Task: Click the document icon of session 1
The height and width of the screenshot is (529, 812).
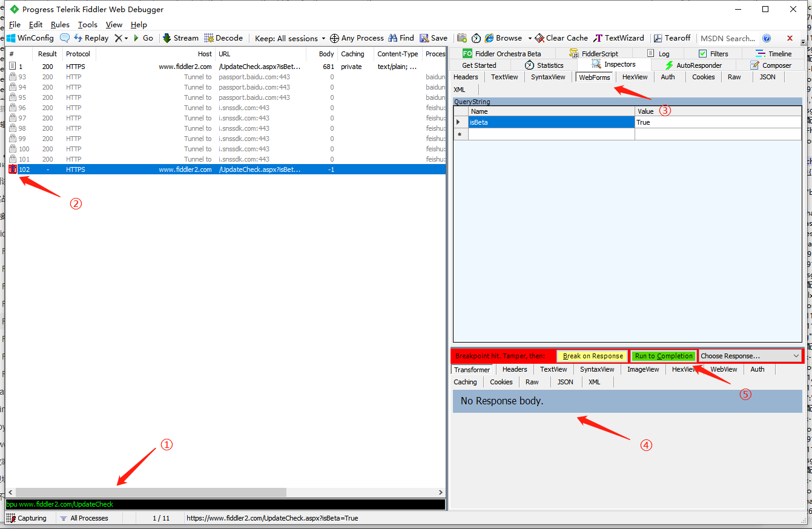Action: tap(13, 67)
